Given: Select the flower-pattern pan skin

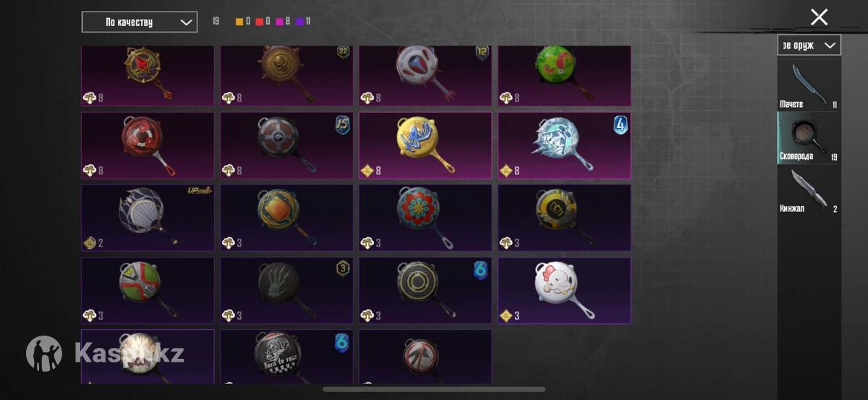Looking at the screenshot, I should click(x=425, y=218).
